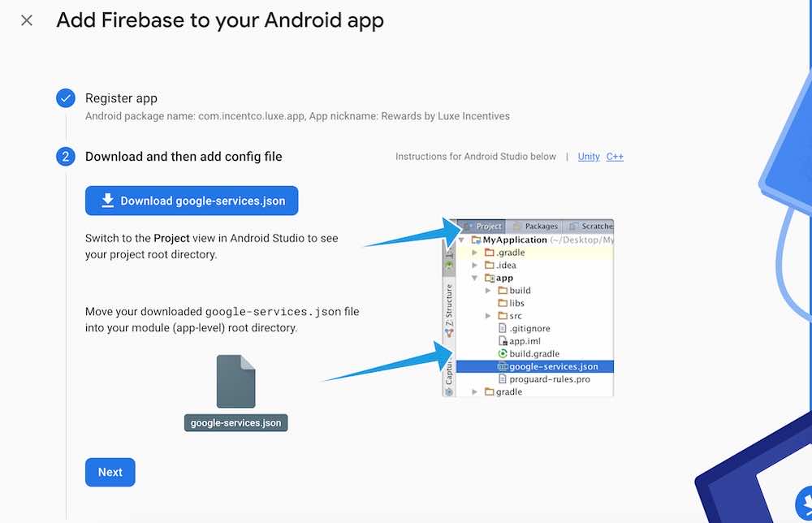This screenshot has height=523, width=812.
Task: Click the libs folder icon
Action: pos(503,304)
